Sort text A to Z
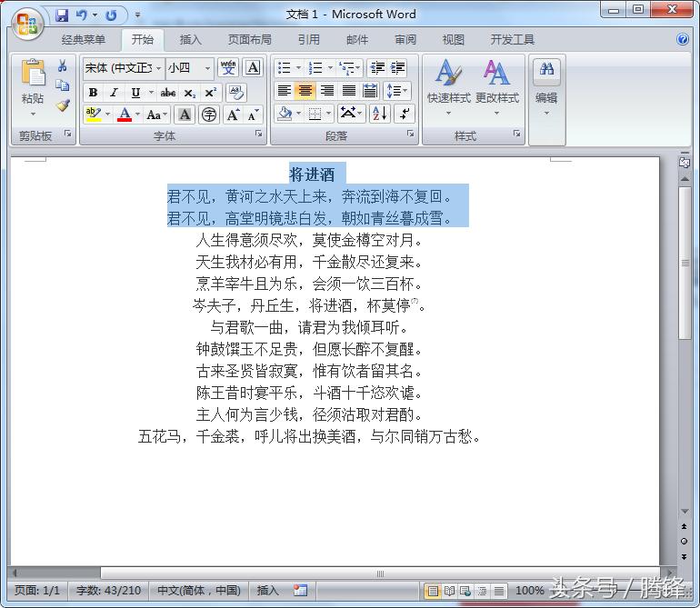This screenshot has width=700, height=608. (x=380, y=114)
